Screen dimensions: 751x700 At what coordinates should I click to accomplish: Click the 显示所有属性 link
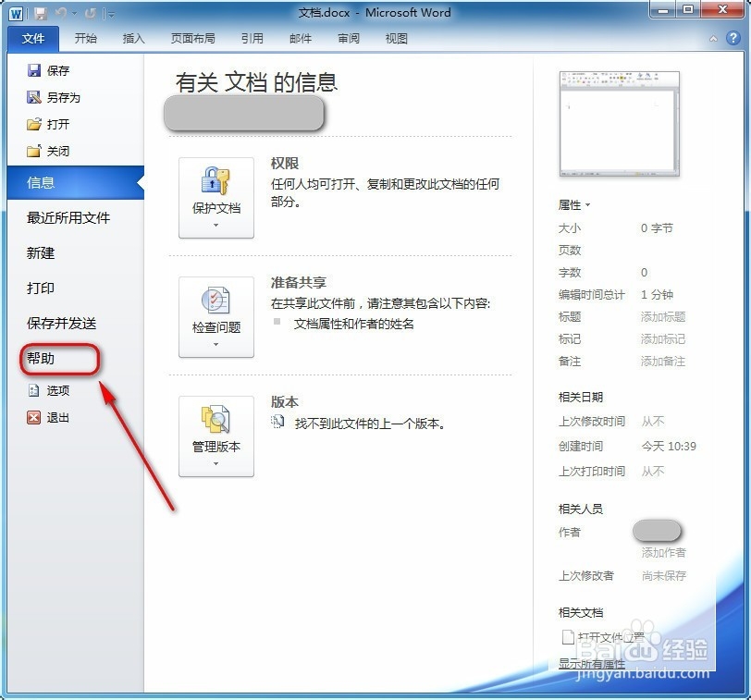pyautogui.click(x=592, y=664)
